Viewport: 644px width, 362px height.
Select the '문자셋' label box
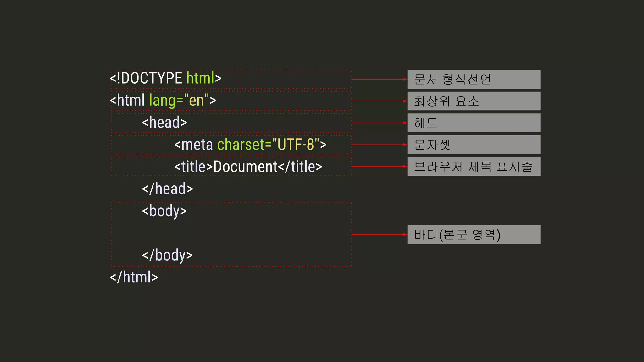(x=474, y=145)
